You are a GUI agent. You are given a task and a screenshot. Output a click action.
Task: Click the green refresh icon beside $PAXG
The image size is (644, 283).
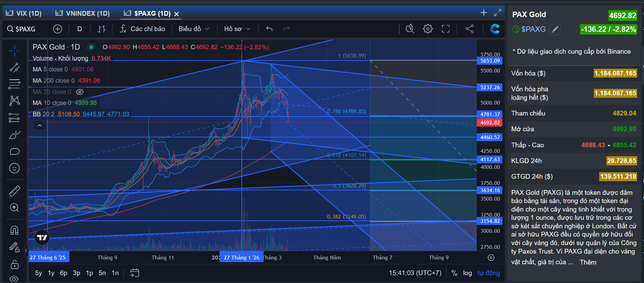tap(515, 29)
